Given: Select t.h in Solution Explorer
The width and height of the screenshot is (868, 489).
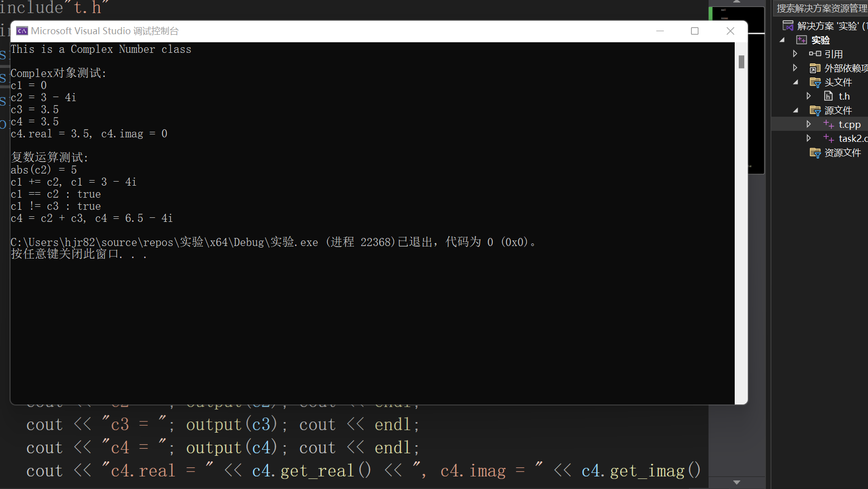Looking at the screenshot, I should 844,96.
